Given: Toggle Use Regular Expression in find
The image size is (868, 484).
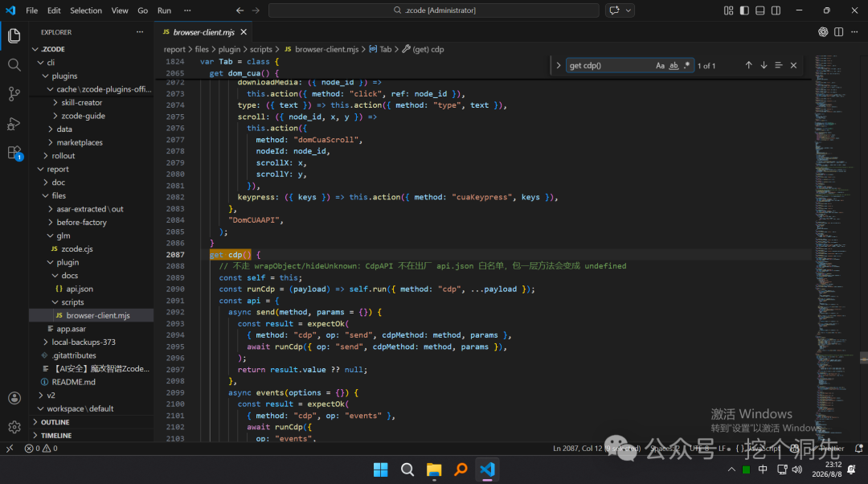Looking at the screenshot, I should [687, 65].
